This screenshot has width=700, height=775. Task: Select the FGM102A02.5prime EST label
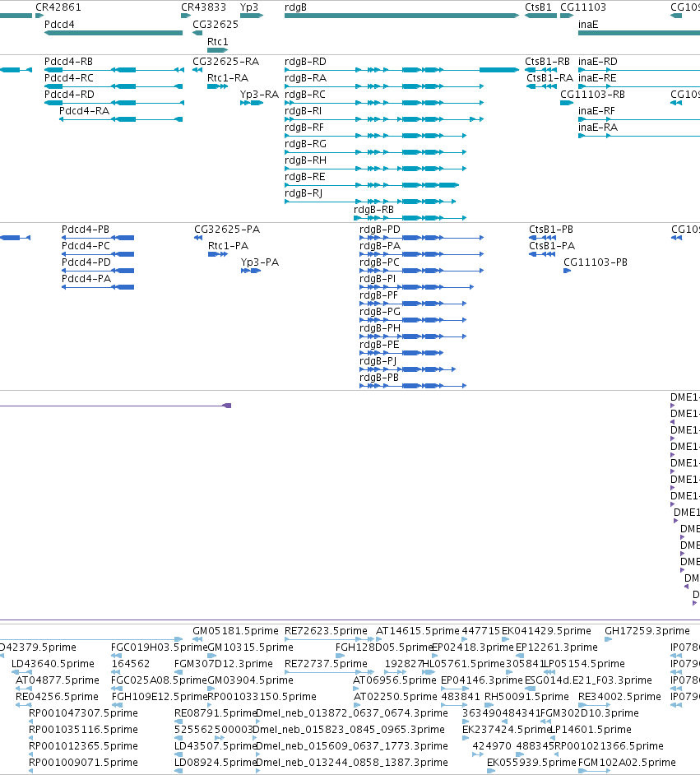click(627, 763)
